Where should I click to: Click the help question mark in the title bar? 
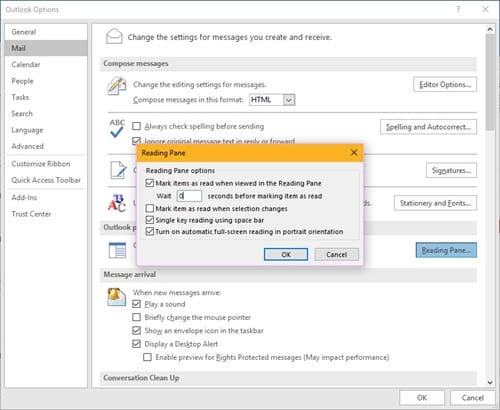[x=458, y=9]
